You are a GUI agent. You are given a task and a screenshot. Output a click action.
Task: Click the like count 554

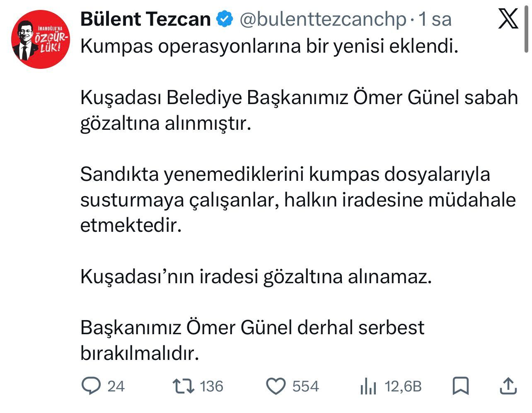tap(305, 386)
